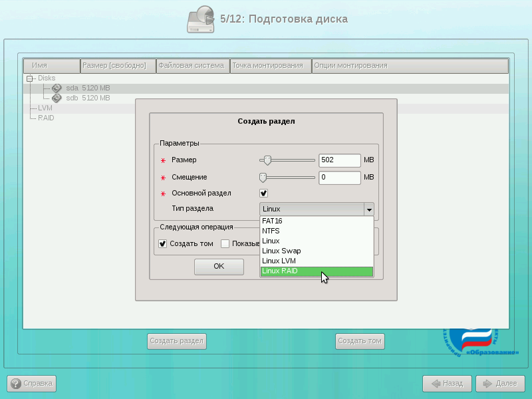Click the disk preparation icon in header
Image resolution: width=532 pixels, height=399 pixels.
coord(201,19)
